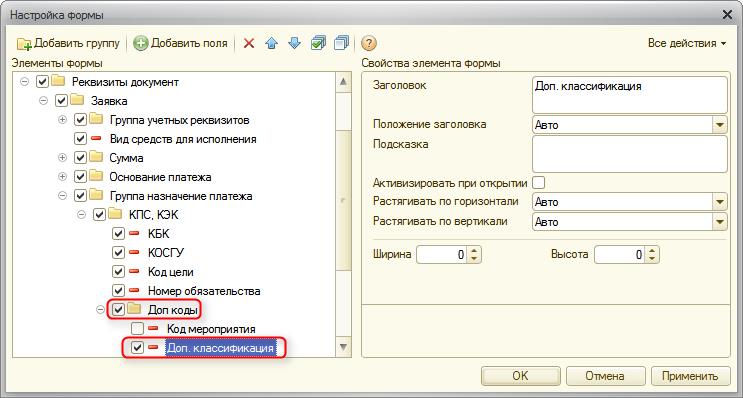Collapse the КПС, КЭК tree node
The width and height of the screenshot is (743, 398).
tap(81, 215)
